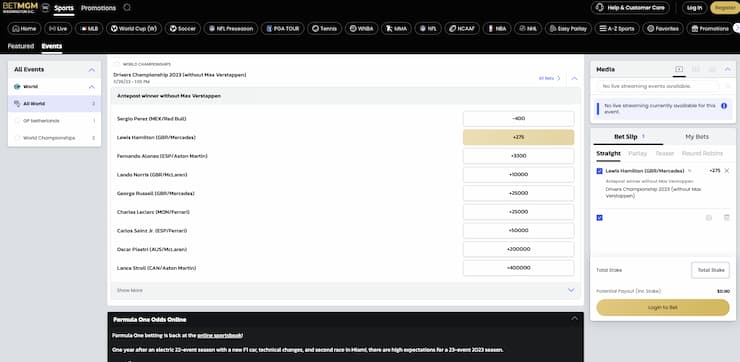The image size is (740, 362).
Task: Open Favorites pill in sports bar
Action: [663, 29]
